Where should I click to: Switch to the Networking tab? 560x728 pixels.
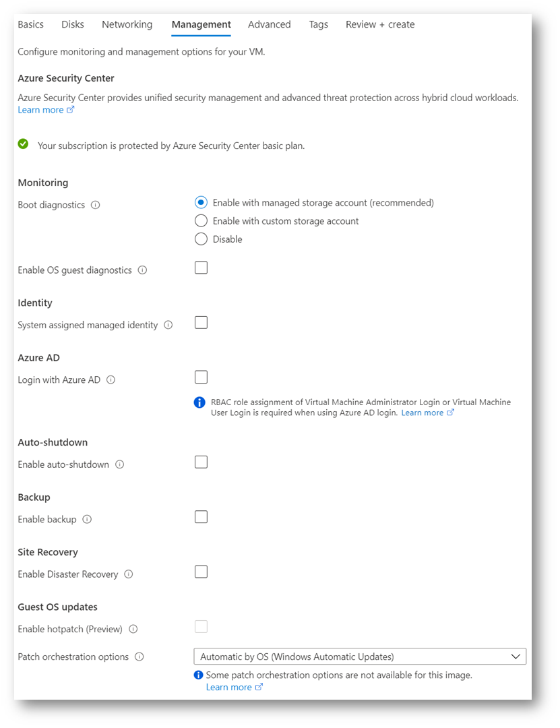[127, 24]
